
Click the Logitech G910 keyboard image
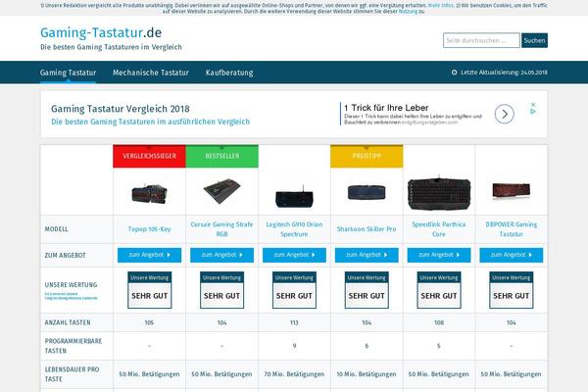[x=294, y=197]
